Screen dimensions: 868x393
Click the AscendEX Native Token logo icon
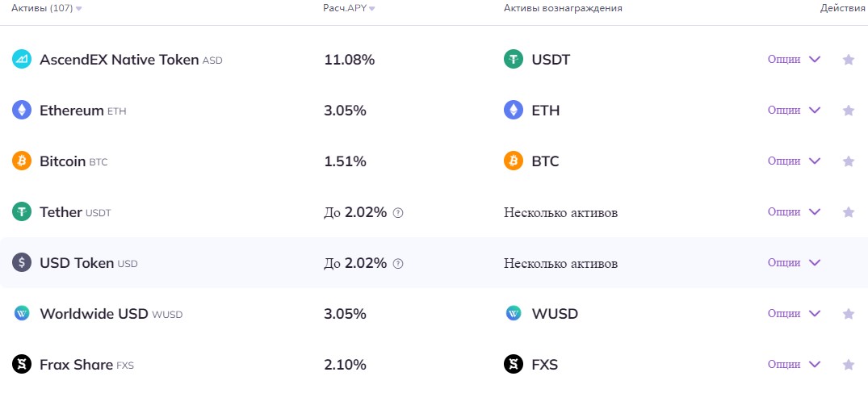[22, 59]
